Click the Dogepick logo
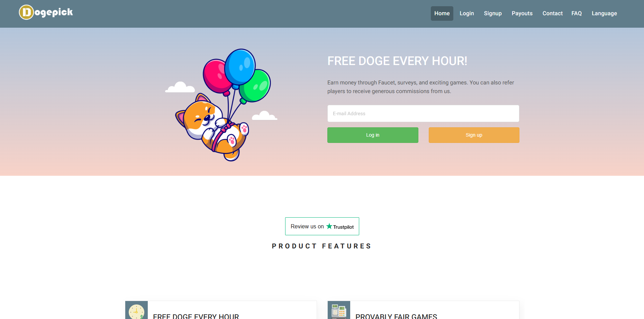This screenshot has height=319, width=644. point(46,12)
